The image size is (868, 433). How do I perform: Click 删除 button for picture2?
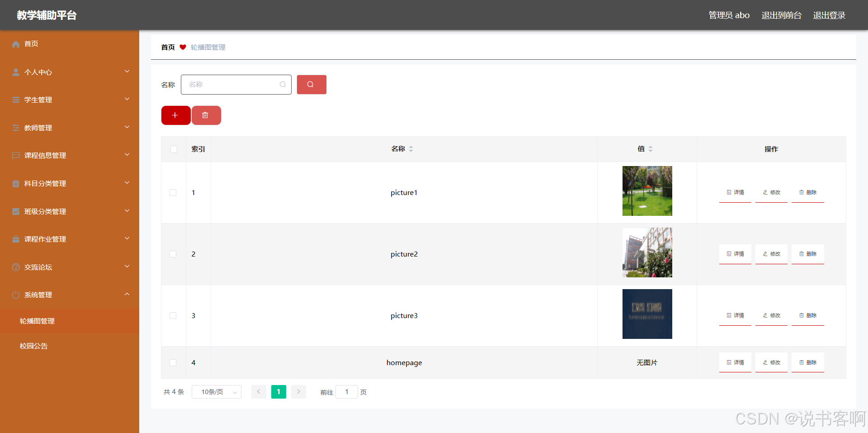coord(808,254)
